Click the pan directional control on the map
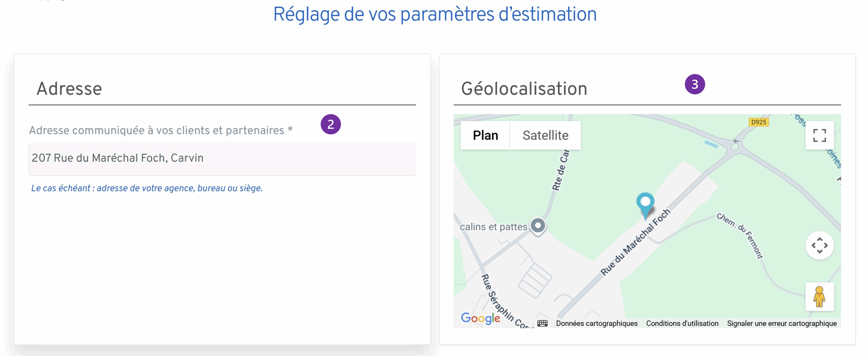The image size is (868, 356). click(819, 246)
